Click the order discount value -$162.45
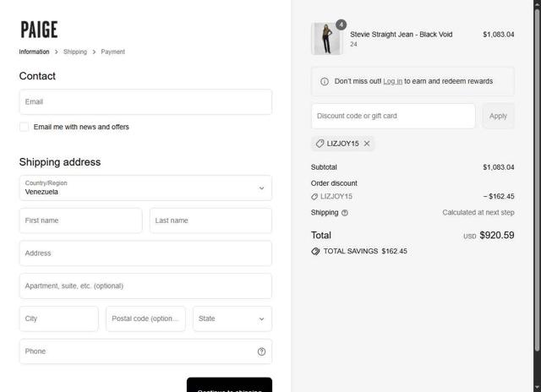Image resolution: width=541 pixels, height=392 pixels. tap(499, 197)
